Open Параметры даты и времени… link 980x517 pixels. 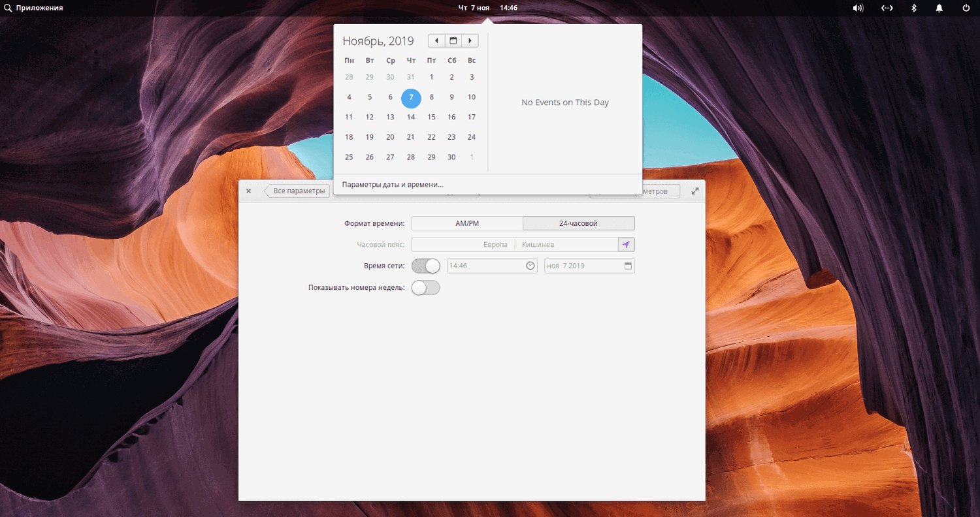click(x=393, y=184)
